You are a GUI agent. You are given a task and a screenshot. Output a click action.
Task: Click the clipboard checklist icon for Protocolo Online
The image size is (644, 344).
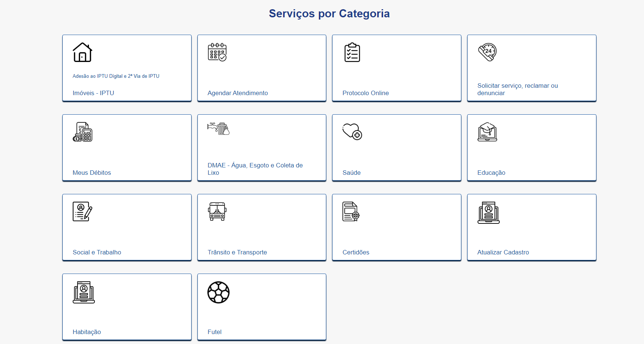352,52
